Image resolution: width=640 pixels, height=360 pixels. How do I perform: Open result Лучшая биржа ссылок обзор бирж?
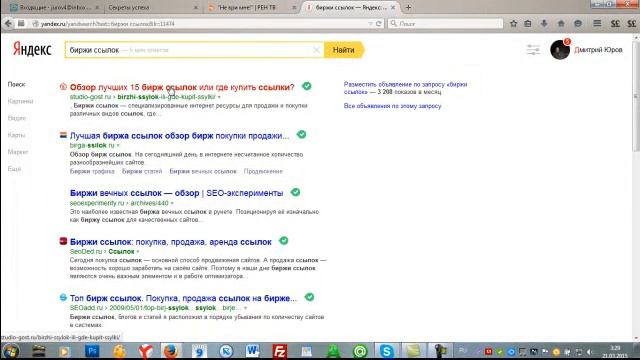pos(180,136)
